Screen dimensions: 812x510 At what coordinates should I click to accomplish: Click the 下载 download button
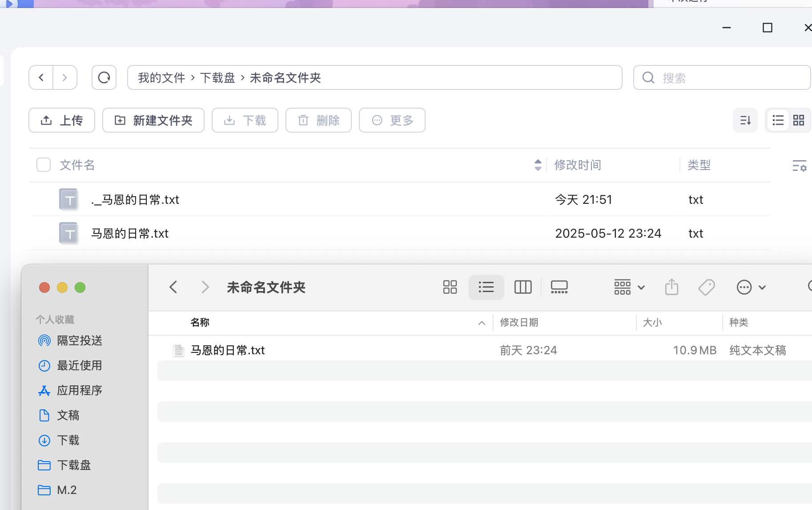click(245, 120)
